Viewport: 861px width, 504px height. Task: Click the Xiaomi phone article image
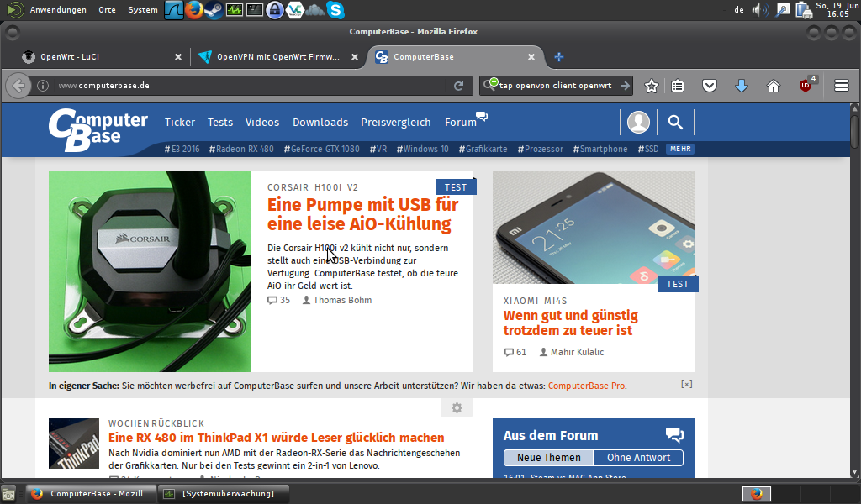click(593, 227)
